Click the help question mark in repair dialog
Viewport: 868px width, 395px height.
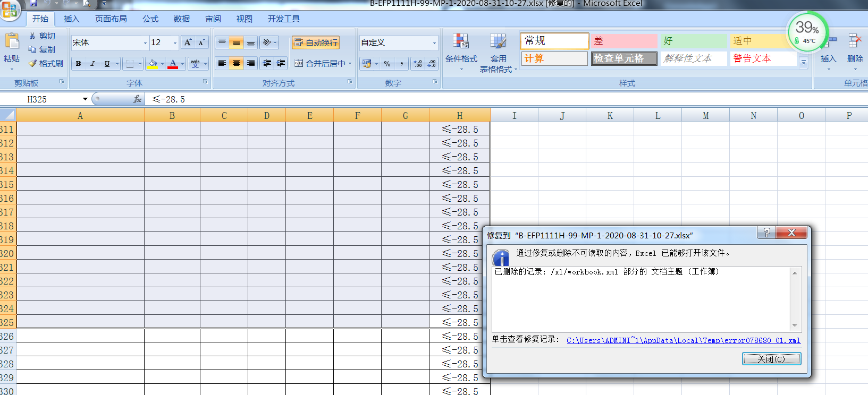[766, 233]
